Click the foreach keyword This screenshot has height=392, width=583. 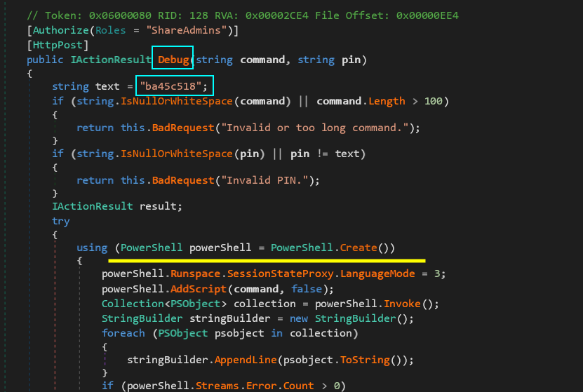[x=123, y=333]
